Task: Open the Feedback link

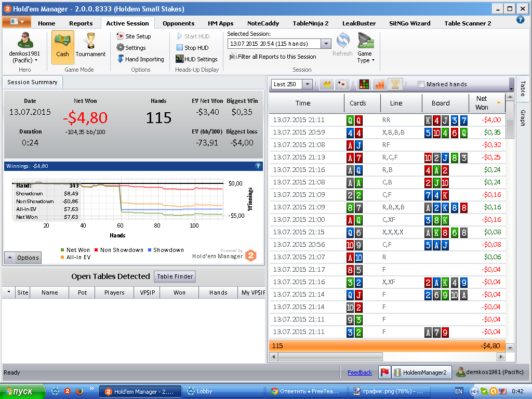Action: point(360,373)
